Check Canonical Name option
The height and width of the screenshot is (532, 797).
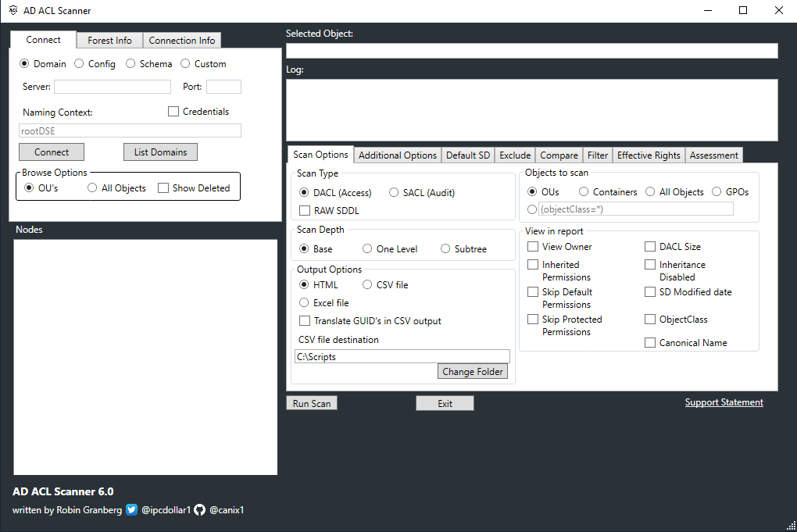click(x=650, y=343)
